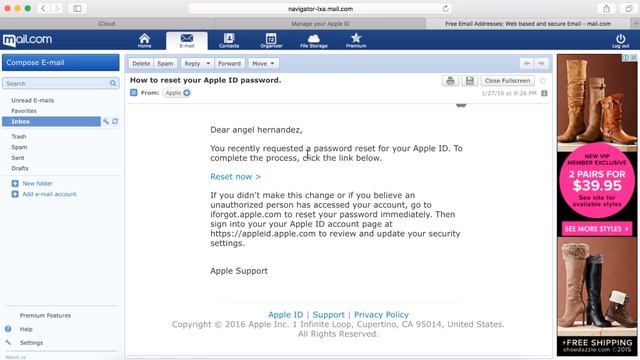Image resolution: width=640 pixels, height=360 pixels.
Task: Click the Log out power icon
Action: pyautogui.click(x=620, y=40)
